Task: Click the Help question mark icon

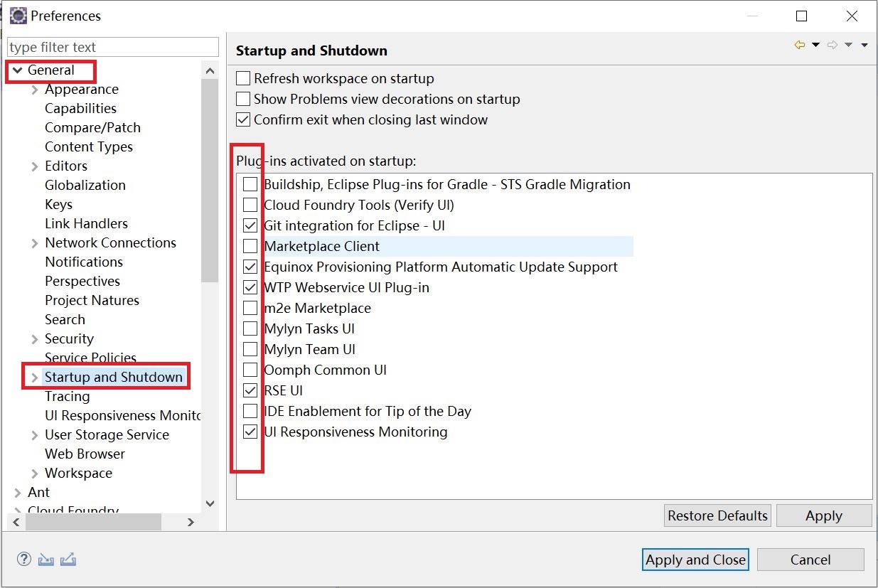Action: tap(23, 560)
